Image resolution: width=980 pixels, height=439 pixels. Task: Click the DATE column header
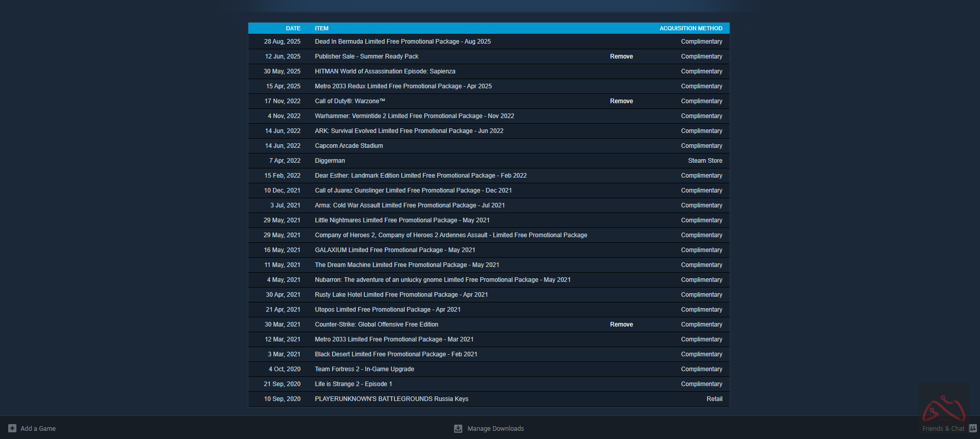[x=293, y=28]
